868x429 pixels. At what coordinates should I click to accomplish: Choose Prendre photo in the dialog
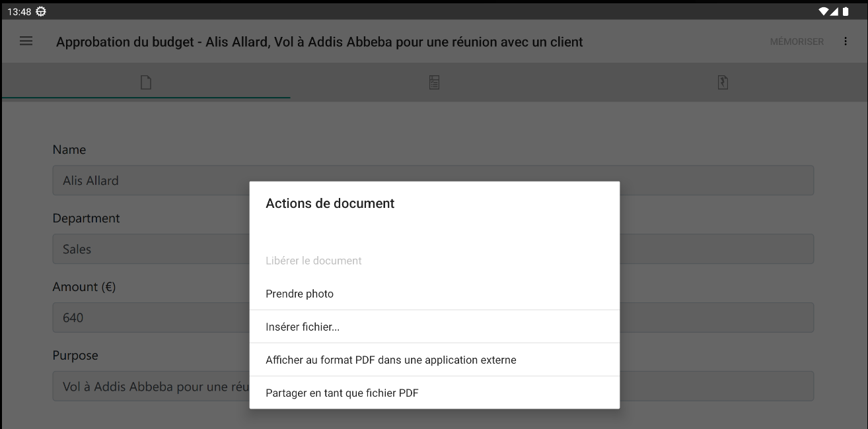299,293
